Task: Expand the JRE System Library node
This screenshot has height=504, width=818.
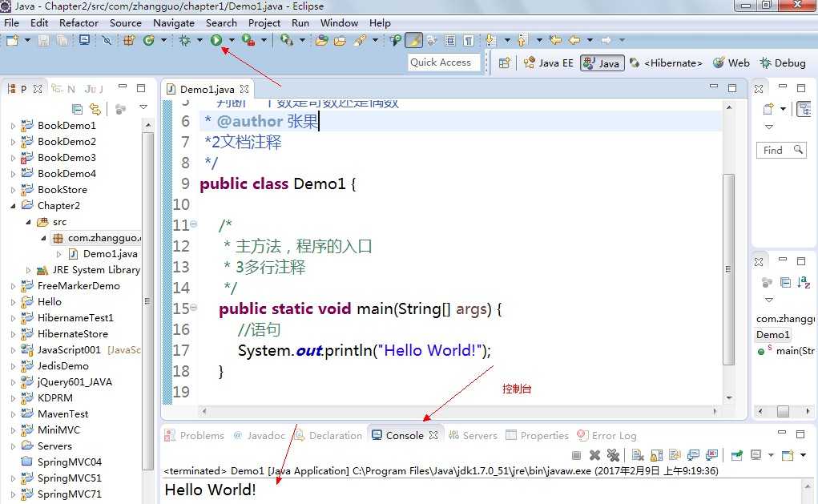Action: pos(29,270)
